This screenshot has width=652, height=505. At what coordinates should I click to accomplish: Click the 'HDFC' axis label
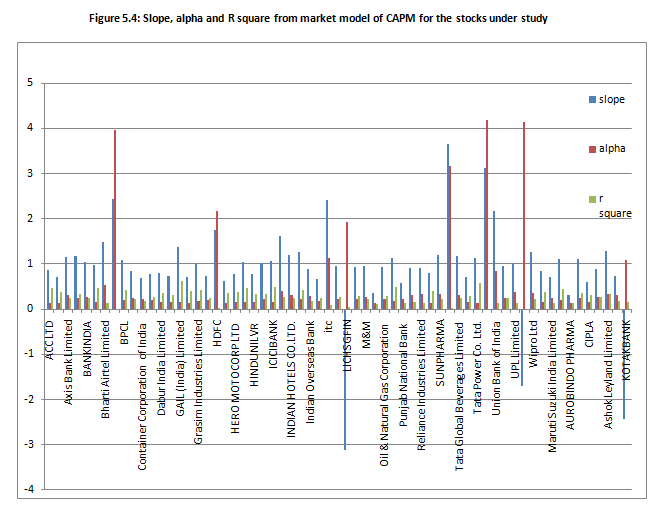[x=217, y=333]
